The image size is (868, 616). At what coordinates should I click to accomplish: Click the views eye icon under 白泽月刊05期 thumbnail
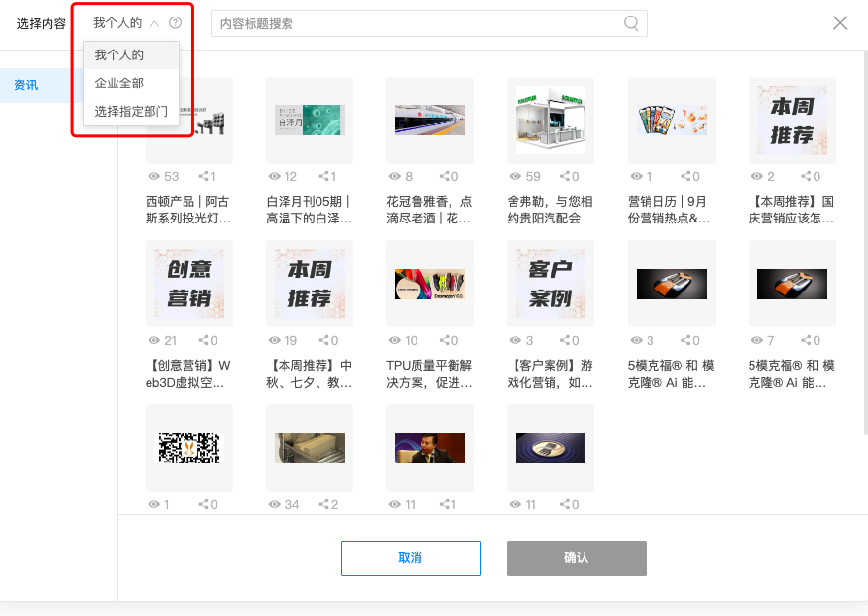point(274,176)
